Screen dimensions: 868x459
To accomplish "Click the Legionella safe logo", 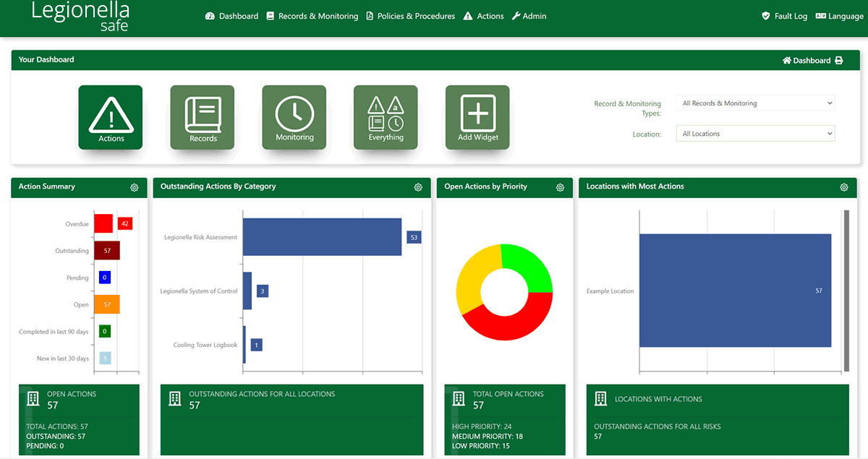I will [x=80, y=17].
